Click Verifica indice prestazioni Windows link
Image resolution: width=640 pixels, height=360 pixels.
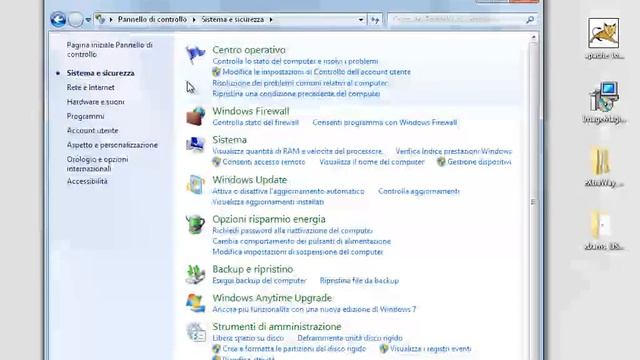click(x=453, y=151)
